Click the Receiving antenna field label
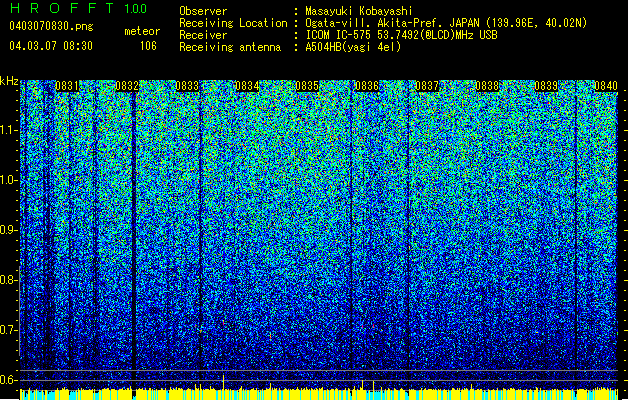 click(x=230, y=47)
